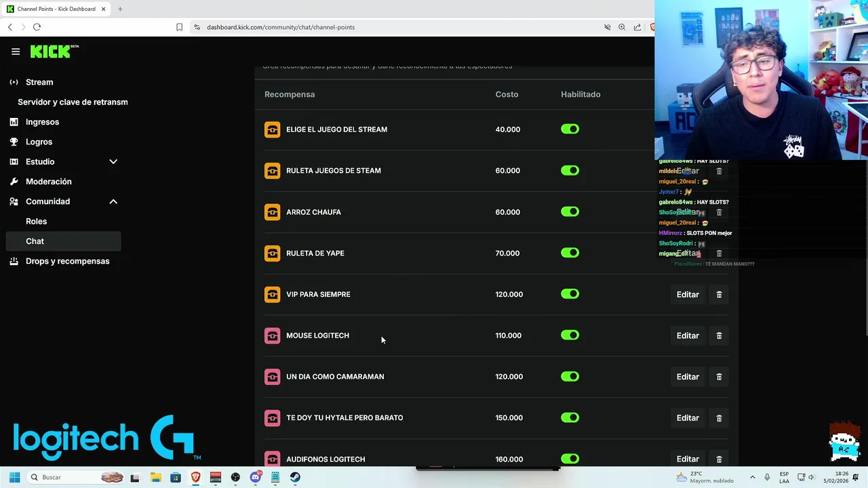Screen dimensions: 868x488
Task: Toggle AUDIFONOS LOGITECH reward
Action: coord(570,459)
